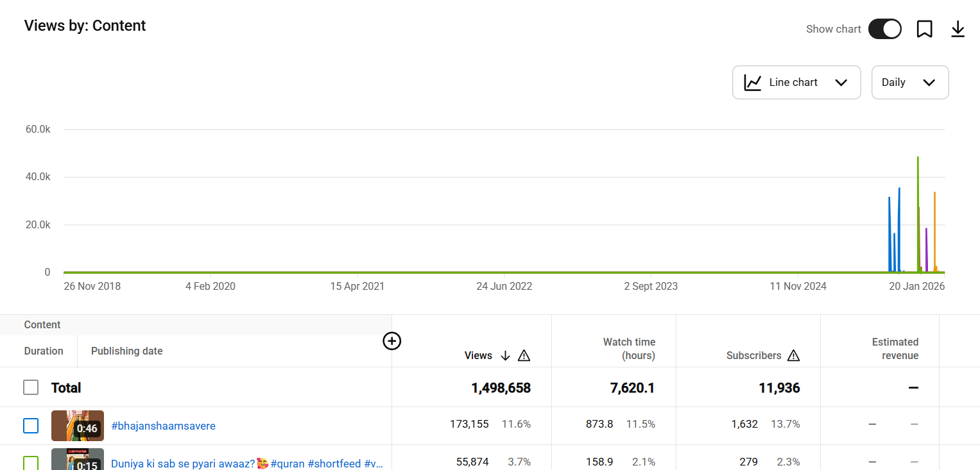Expand the Daily interval dropdown
This screenshot has height=470, width=980.
909,83
